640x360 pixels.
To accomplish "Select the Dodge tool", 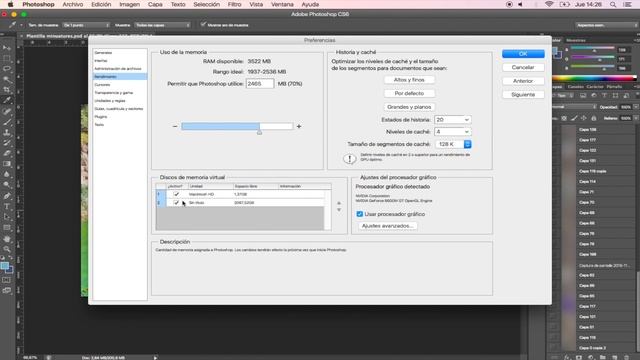I will coord(7,185).
